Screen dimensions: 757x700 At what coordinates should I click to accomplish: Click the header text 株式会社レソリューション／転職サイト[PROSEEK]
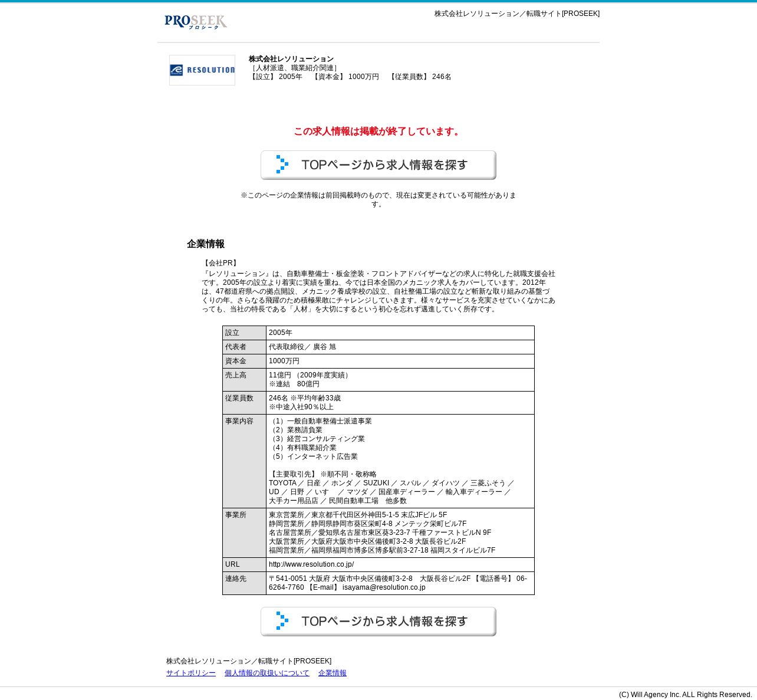pyautogui.click(x=517, y=14)
